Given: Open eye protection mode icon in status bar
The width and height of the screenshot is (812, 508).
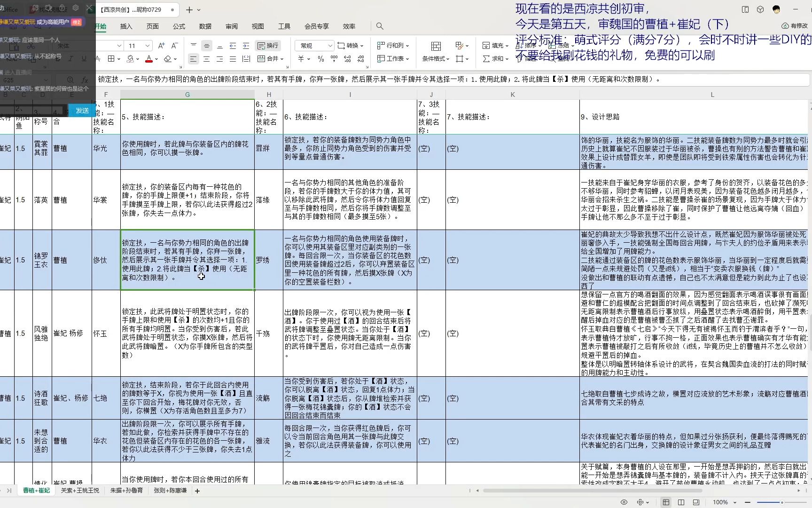Looking at the screenshot, I should [624, 502].
